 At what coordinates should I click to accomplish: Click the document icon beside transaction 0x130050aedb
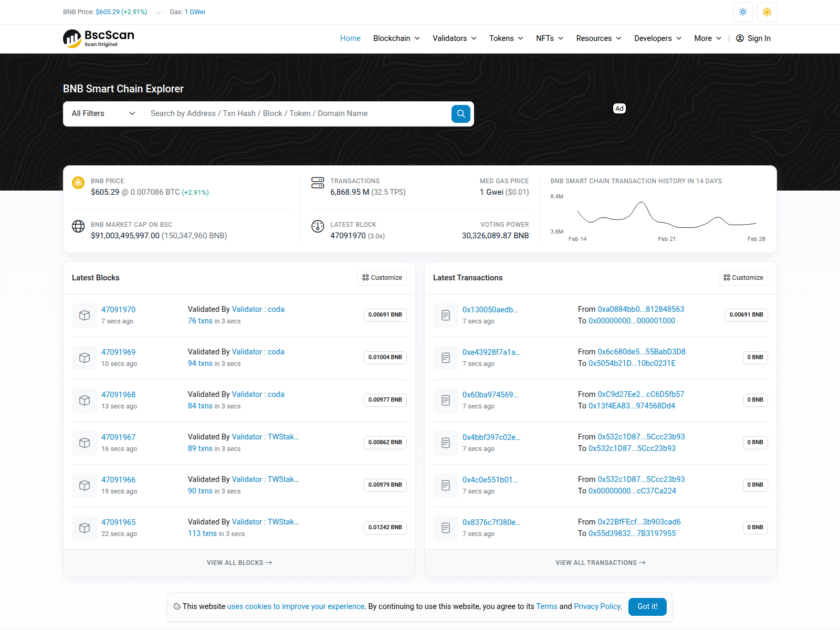click(x=445, y=315)
